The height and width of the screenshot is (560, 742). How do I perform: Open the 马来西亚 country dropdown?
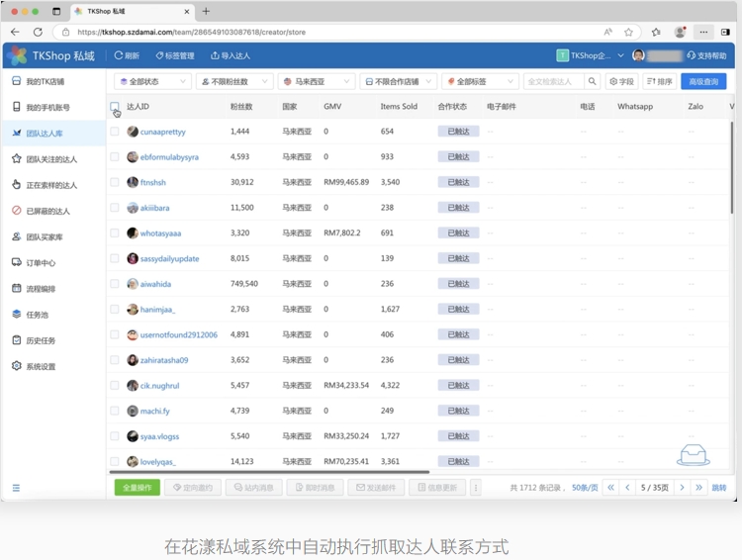317,81
